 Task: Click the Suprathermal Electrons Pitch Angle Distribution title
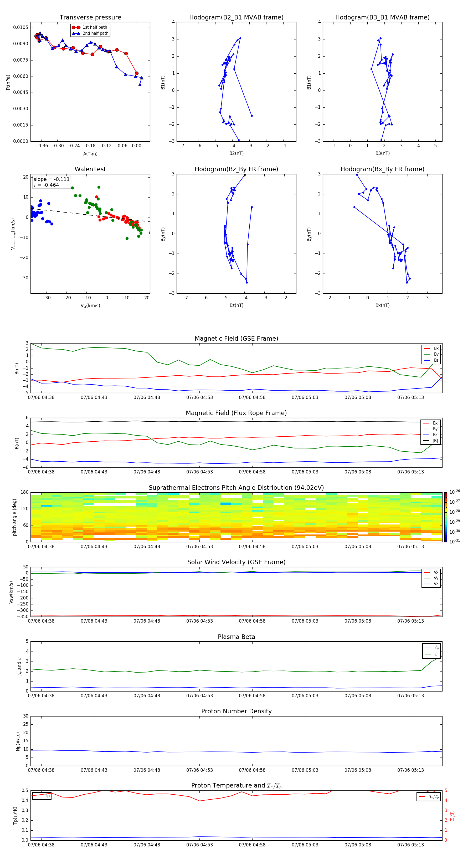pos(236,488)
